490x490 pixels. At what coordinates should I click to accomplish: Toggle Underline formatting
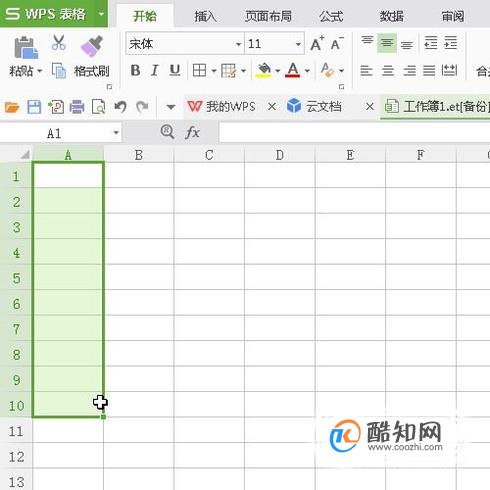pyautogui.click(x=175, y=70)
